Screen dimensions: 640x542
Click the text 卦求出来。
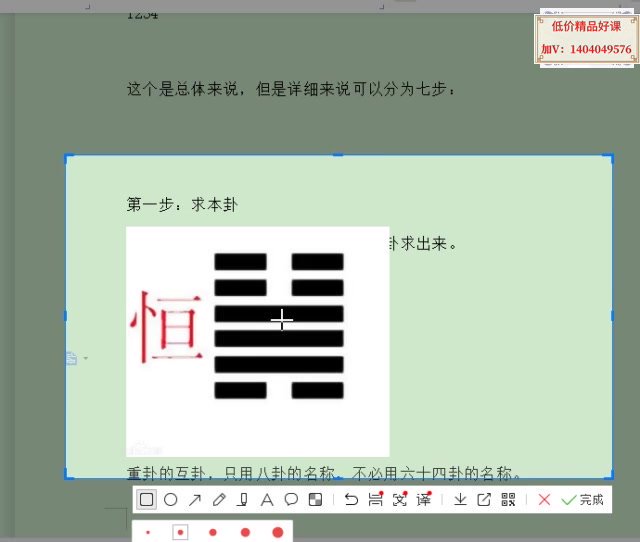click(423, 244)
